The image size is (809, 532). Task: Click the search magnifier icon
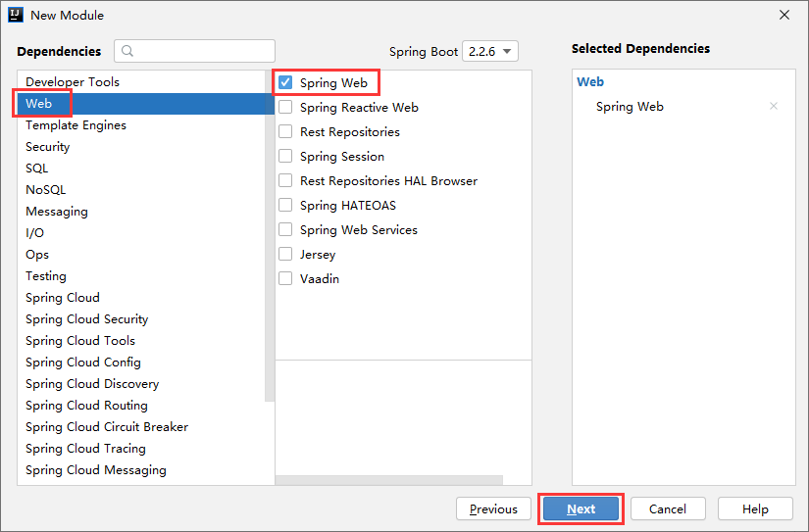tap(127, 51)
